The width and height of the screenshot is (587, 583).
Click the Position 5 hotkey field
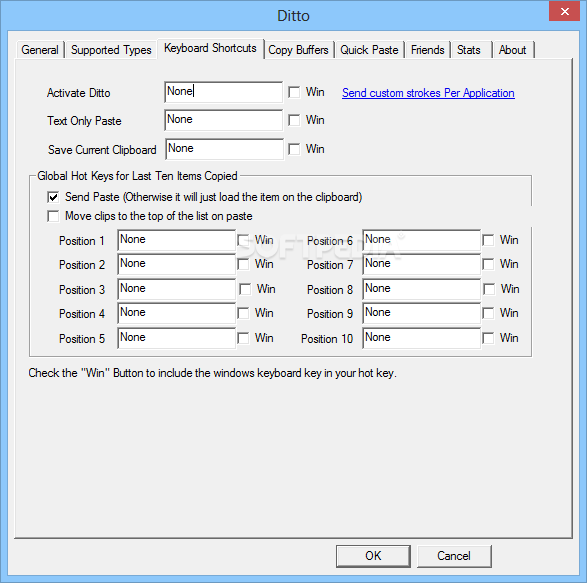pos(176,338)
